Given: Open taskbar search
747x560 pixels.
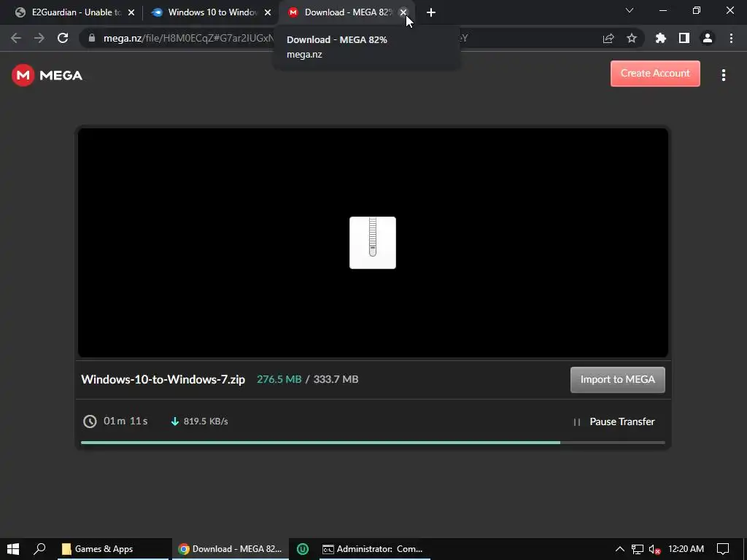Looking at the screenshot, I should [40, 549].
